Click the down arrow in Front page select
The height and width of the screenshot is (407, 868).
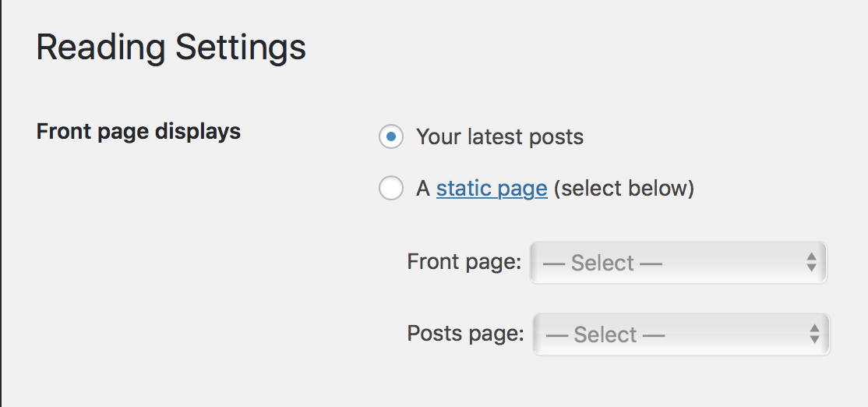click(811, 269)
